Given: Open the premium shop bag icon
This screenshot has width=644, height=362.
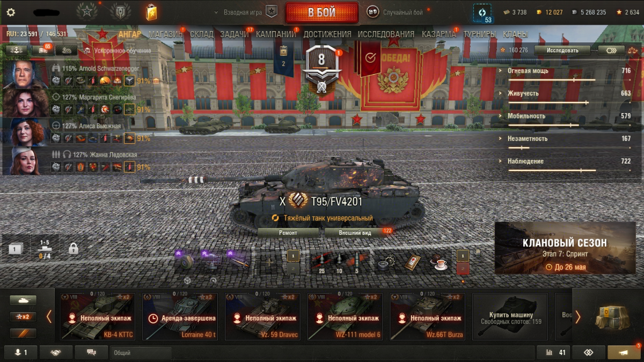Looking at the screenshot, I should pos(151,12).
